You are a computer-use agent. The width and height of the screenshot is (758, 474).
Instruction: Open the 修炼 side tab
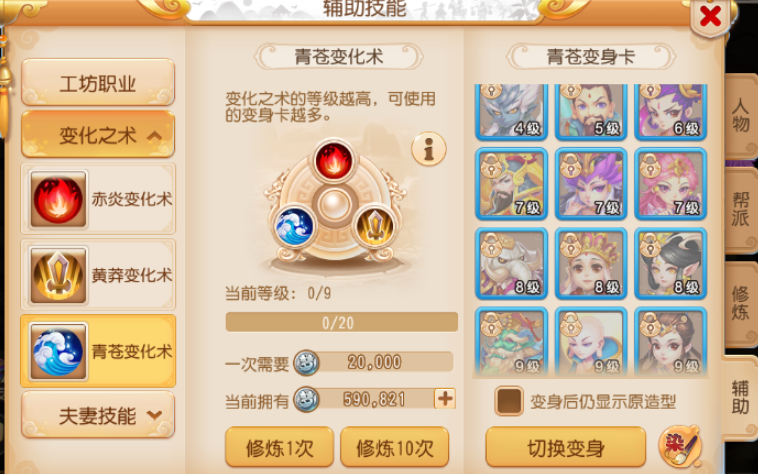pos(740,303)
